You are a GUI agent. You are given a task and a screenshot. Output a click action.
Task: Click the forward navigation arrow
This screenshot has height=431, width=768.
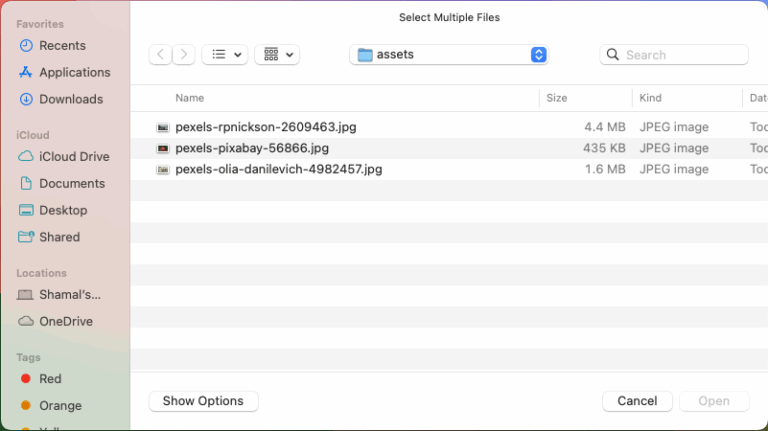(x=184, y=54)
